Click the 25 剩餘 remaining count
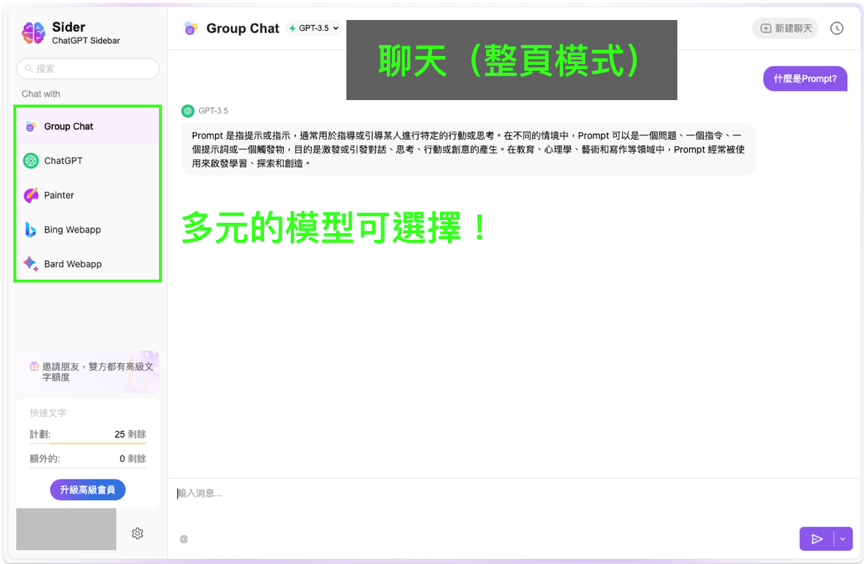The height and width of the screenshot is (564, 864). click(130, 434)
